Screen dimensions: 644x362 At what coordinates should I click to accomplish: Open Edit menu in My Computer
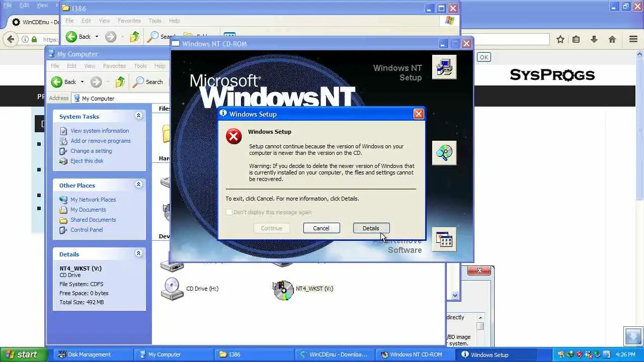coord(71,66)
